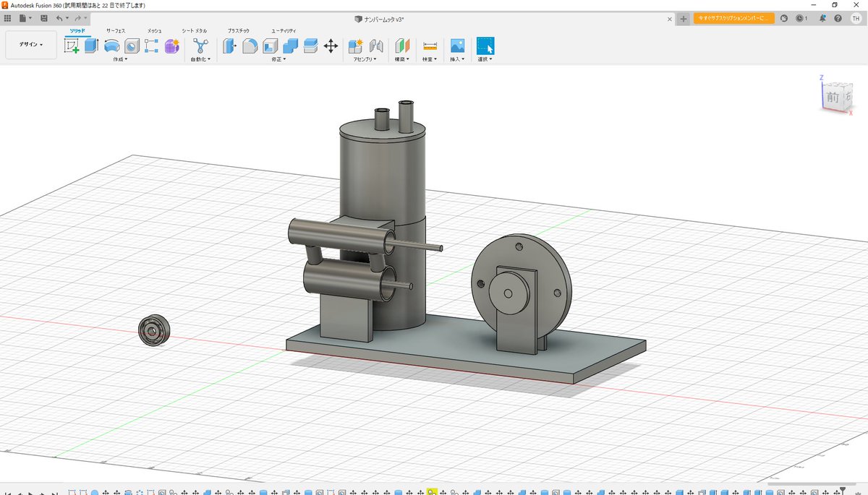Open the TH user account menu
The height and width of the screenshot is (495, 868).
click(x=856, y=18)
